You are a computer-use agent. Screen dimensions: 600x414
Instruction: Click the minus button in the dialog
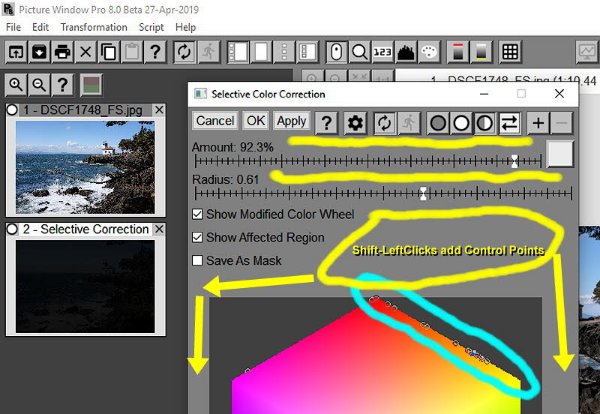[x=561, y=123]
